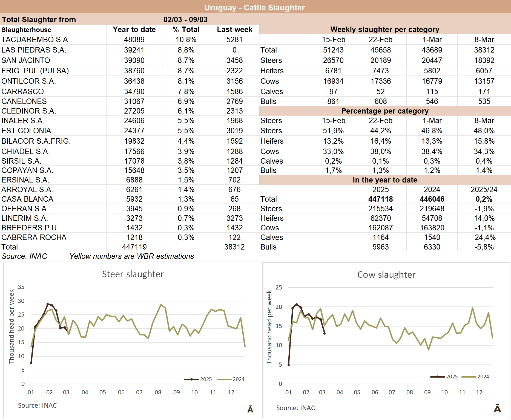Image resolution: width=511 pixels, height=420 pixels.
Task: Click the 2025 legend marker in Steer slaughter chart
Action: pos(192,379)
